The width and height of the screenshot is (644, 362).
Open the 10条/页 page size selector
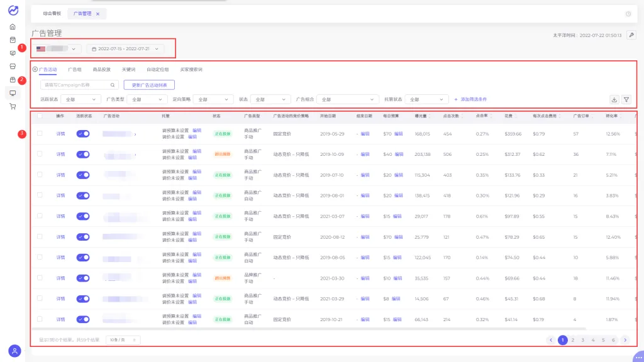point(123,340)
